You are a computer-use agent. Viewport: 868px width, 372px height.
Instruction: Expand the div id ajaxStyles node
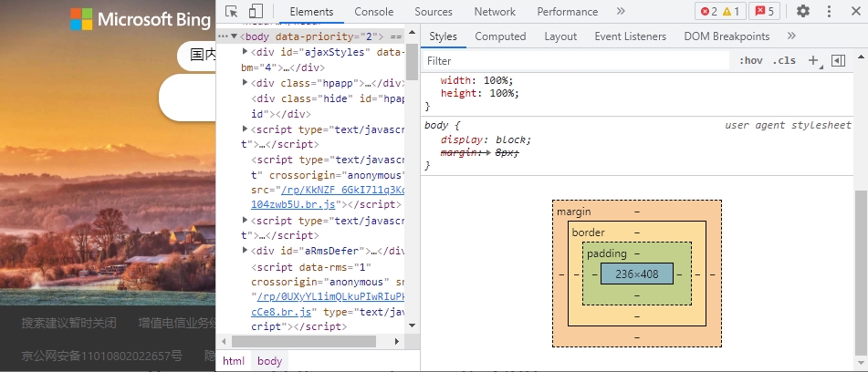246,53
